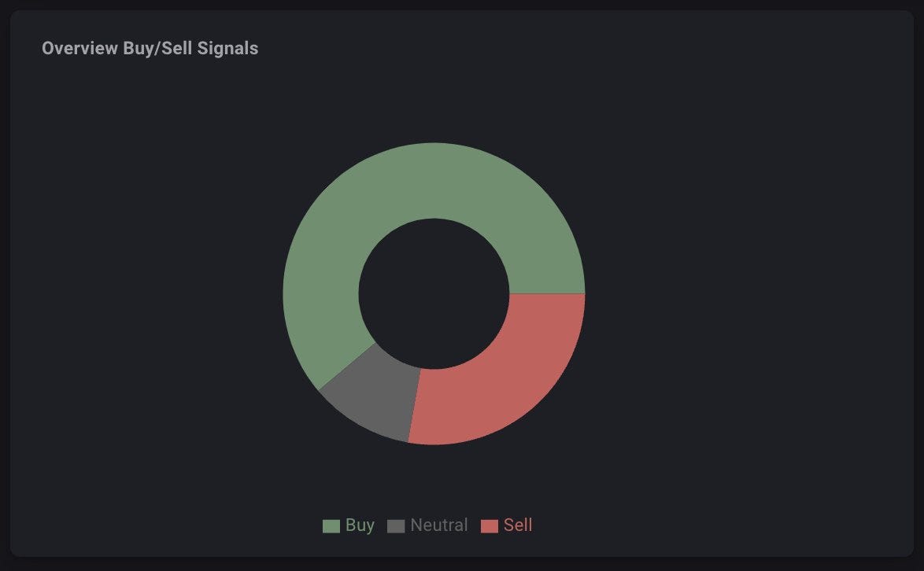Click the empty center hole of the donut
924x571 pixels.
pyautogui.click(x=434, y=293)
